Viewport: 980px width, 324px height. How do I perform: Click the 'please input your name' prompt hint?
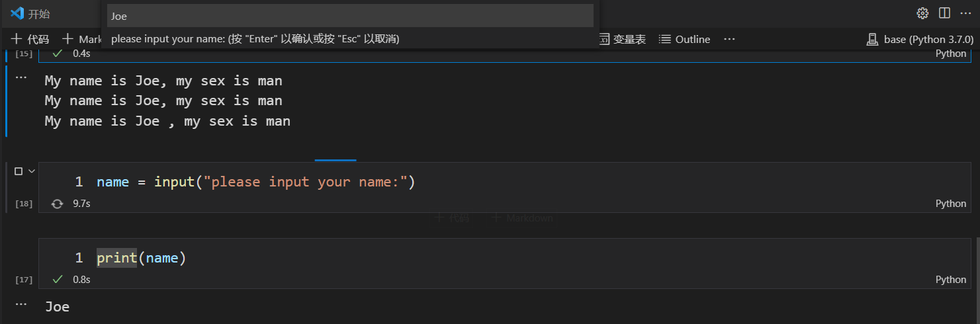point(255,39)
